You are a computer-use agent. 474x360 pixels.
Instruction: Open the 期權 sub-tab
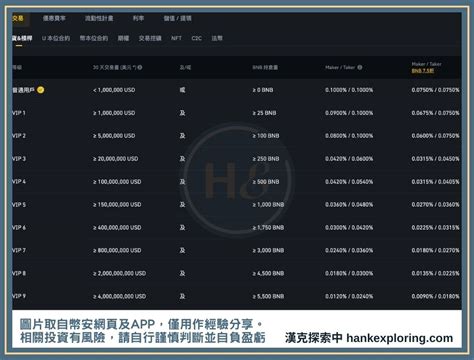point(123,38)
